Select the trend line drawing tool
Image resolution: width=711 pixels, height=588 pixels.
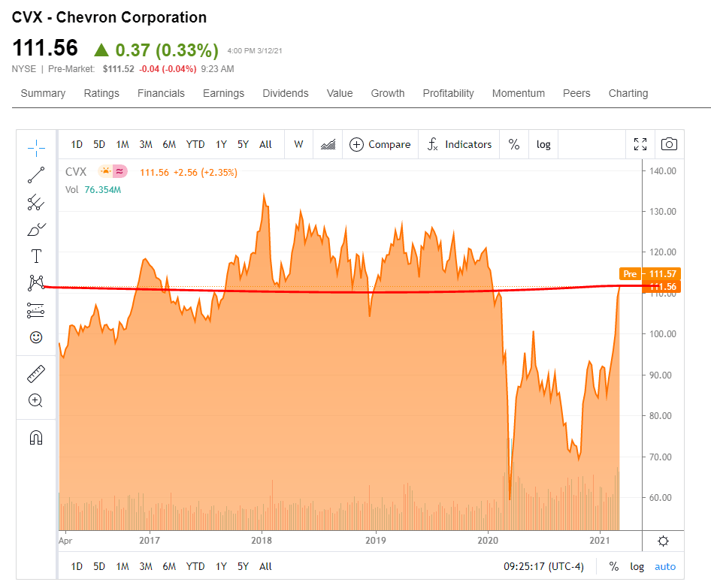[x=36, y=175]
